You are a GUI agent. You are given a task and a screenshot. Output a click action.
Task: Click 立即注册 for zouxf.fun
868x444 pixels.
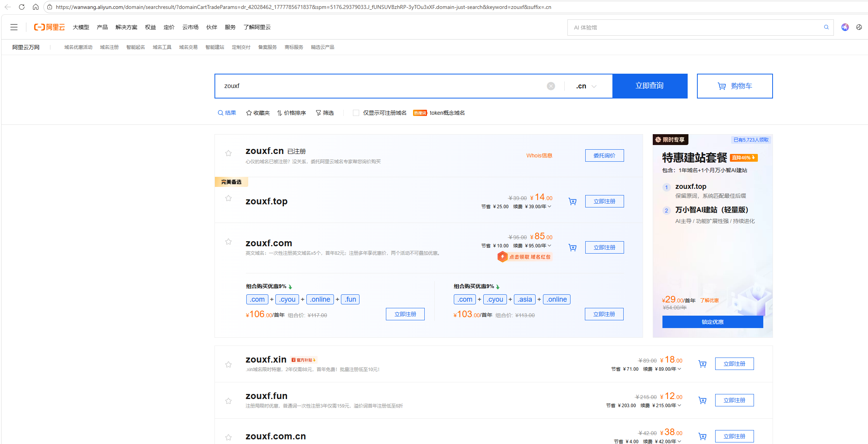[x=735, y=400]
